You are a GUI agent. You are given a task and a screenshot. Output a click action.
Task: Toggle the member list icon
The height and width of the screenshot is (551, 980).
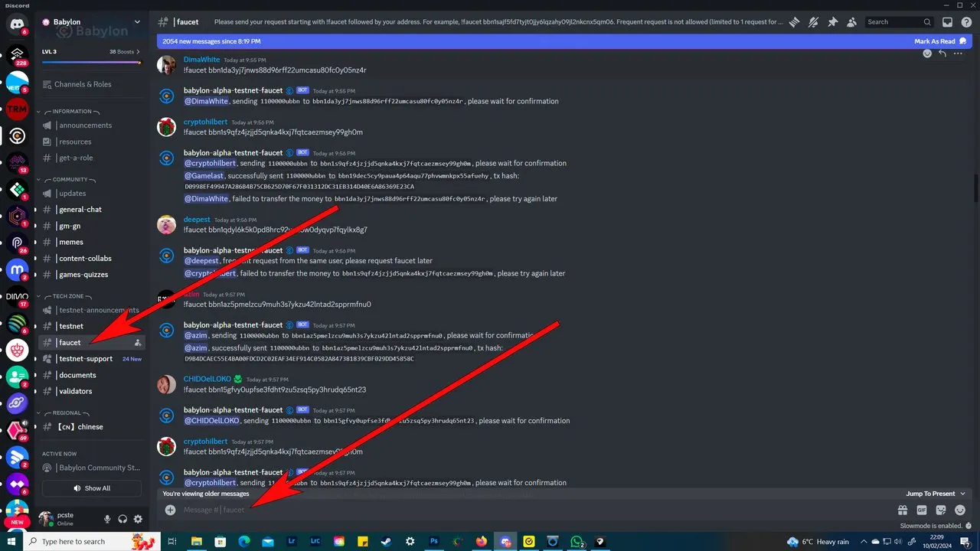coord(851,22)
